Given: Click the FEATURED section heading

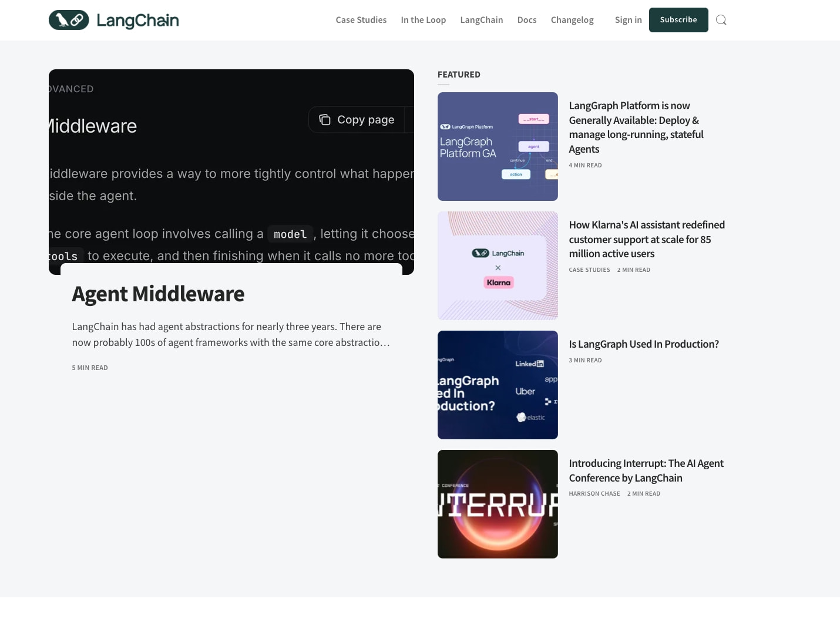Looking at the screenshot, I should [x=459, y=75].
